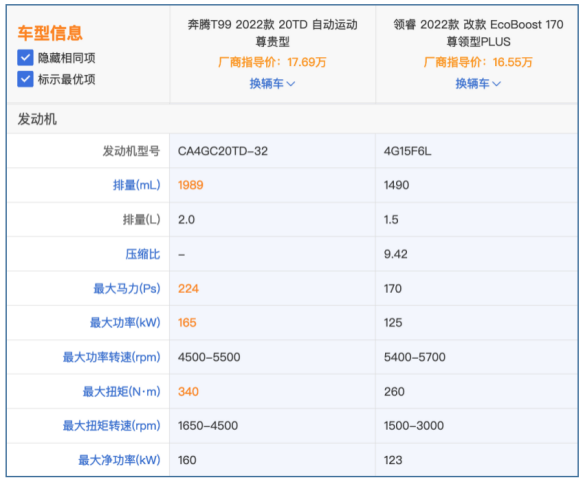Open the 最大扭矩(N·m) parameter link
583x480 pixels.
coord(121,391)
